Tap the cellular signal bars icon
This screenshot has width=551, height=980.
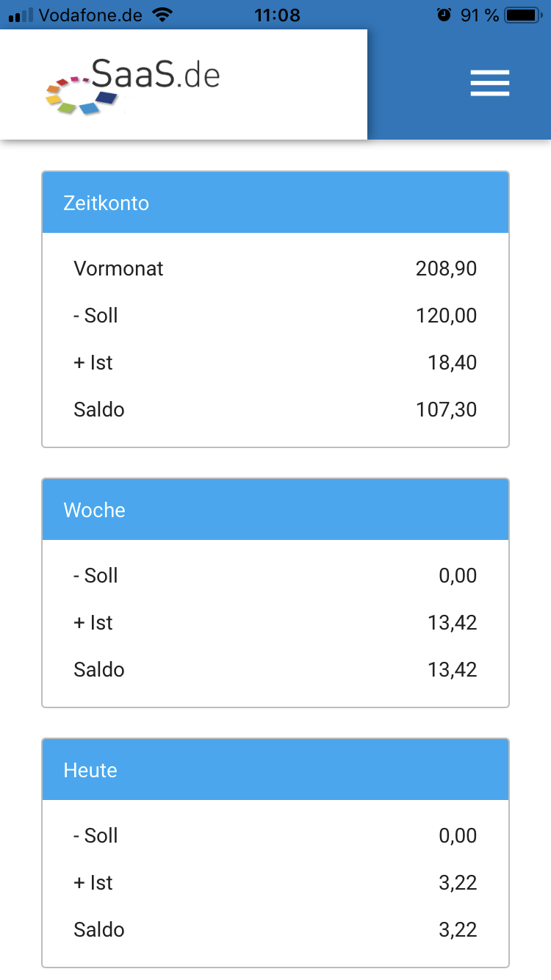[21, 15]
